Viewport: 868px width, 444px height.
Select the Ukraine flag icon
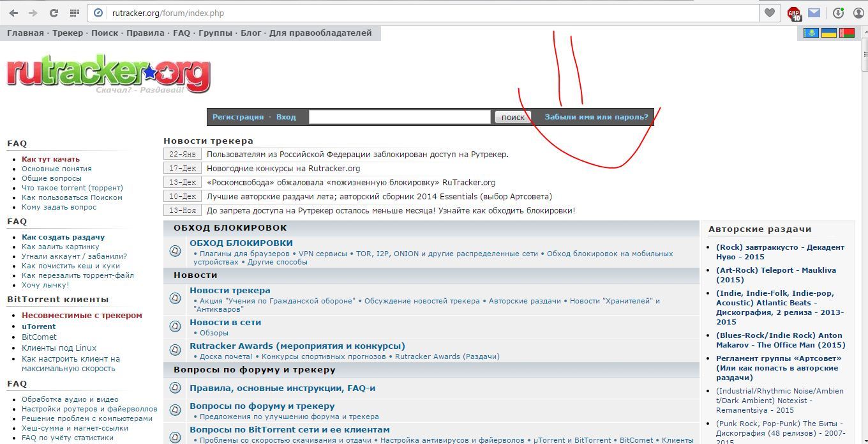pyautogui.click(x=828, y=33)
